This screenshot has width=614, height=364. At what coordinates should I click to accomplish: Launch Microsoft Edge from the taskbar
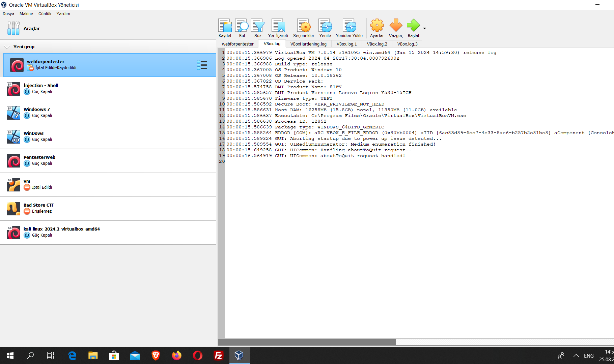(72, 356)
